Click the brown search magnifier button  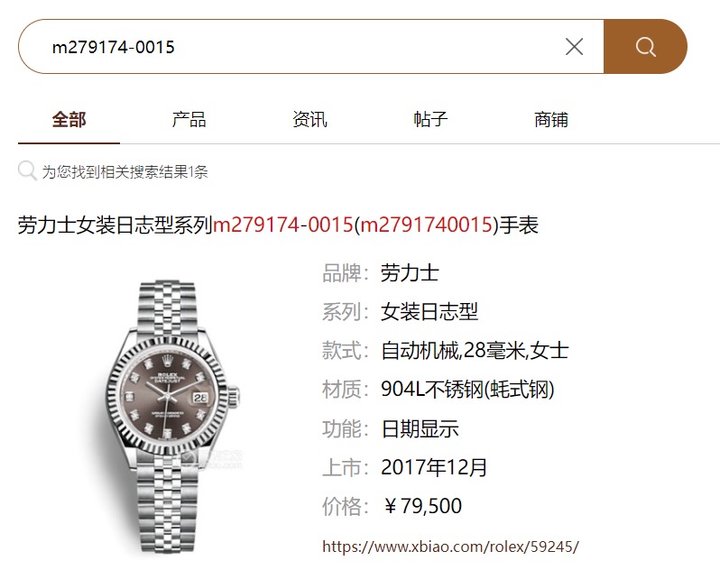645,46
